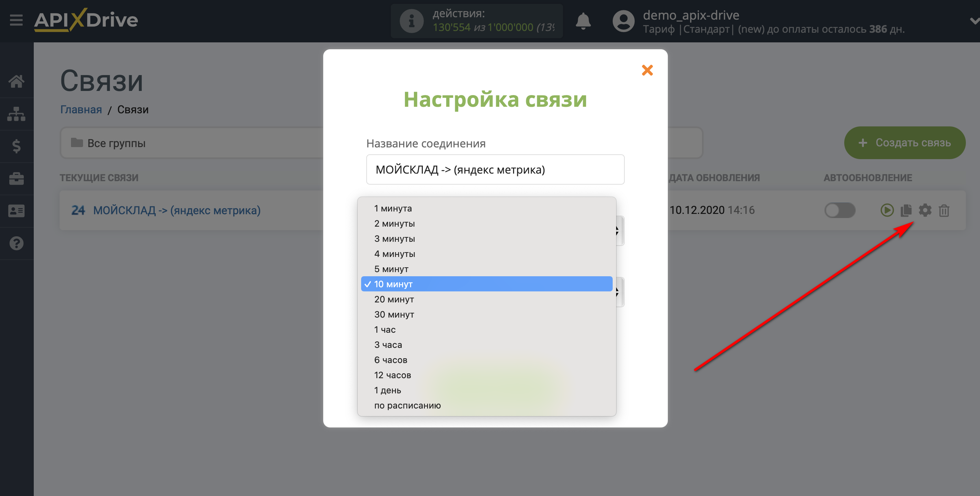The height and width of the screenshot is (496, 980).
Task: Open the help question mark icon
Action: coord(16,244)
